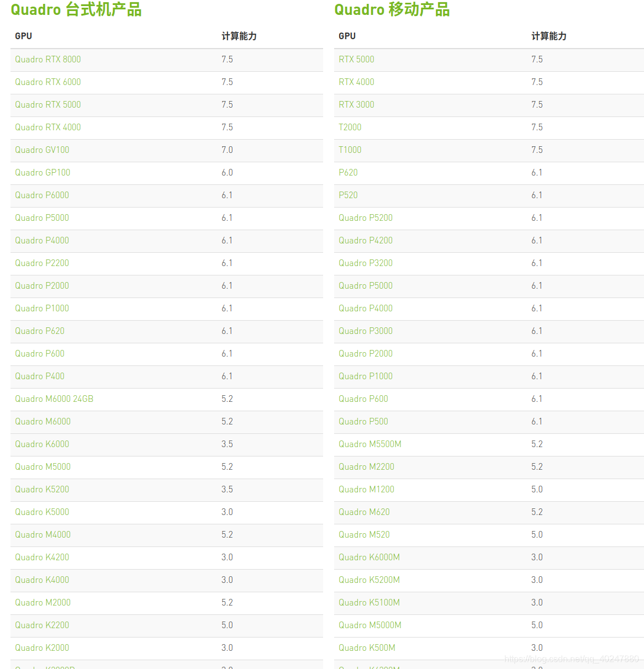644x669 pixels.
Task: Click the Quadro M1200 link
Action: [367, 490]
